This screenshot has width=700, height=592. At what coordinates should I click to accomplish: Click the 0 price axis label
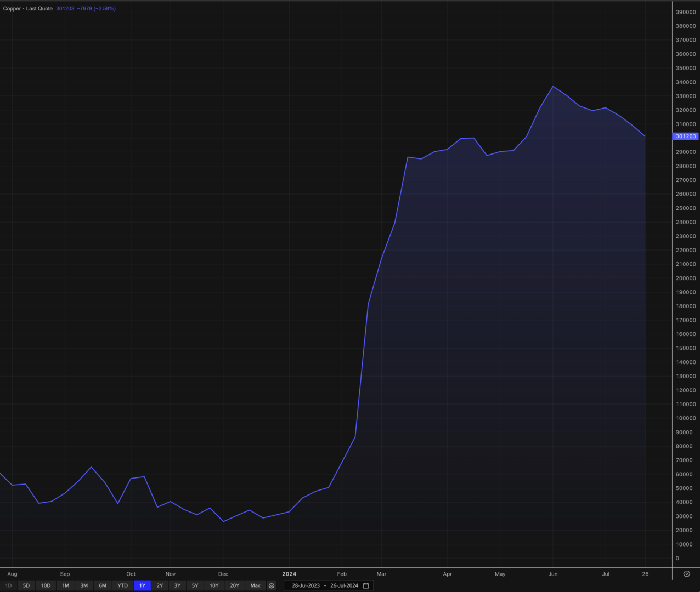pos(678,559)
